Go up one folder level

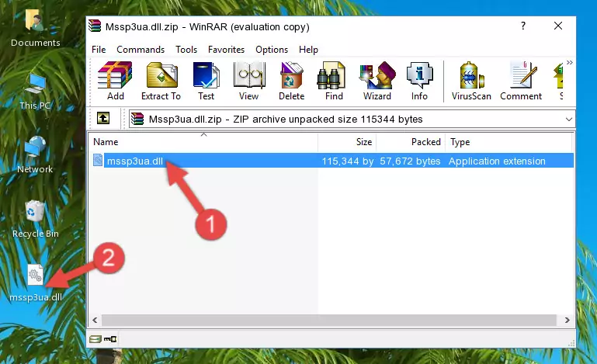[103, 119]
